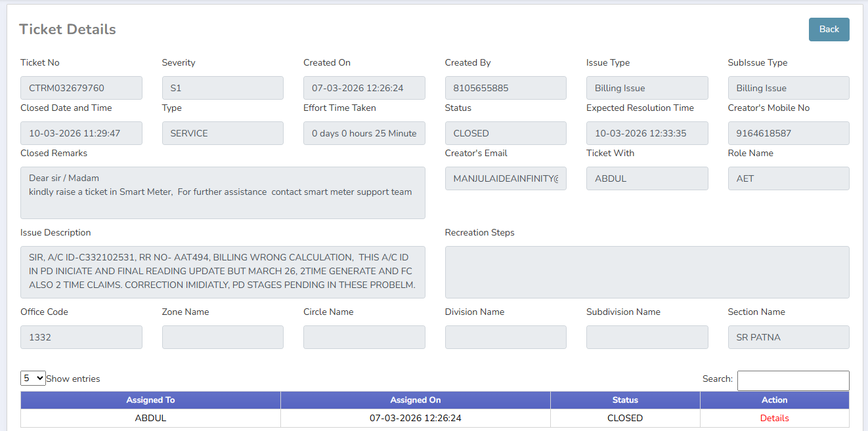Screen dimensions: 868x431
Task: Sort table by Status column header
Action: (624, 400)
